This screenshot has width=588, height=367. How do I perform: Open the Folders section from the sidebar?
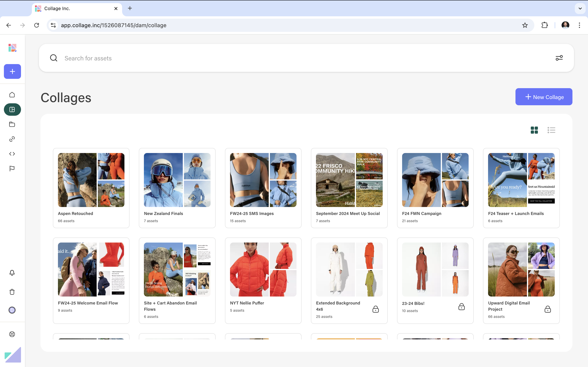point(12,124)
